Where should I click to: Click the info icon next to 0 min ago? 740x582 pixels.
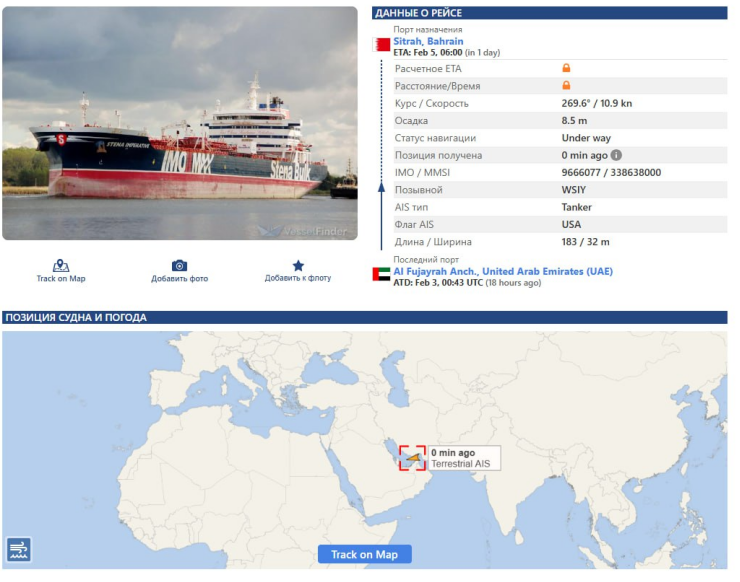coord(616,155)
